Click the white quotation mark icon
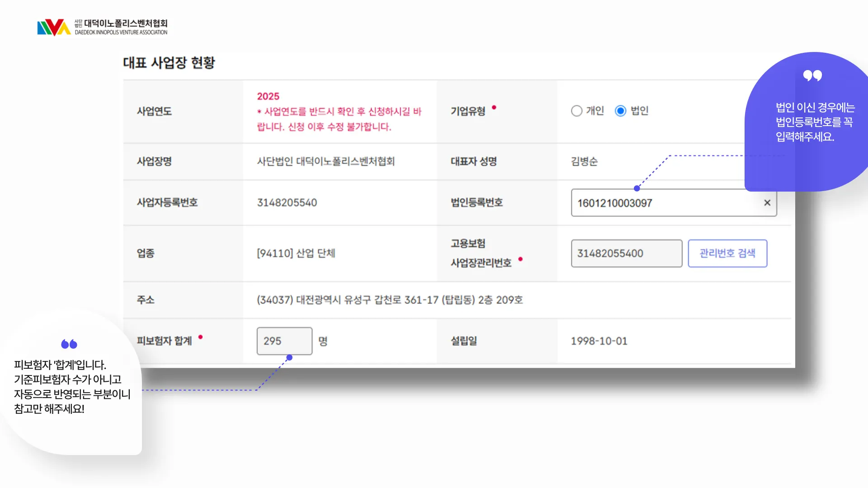This screenshot has height=488, width=868. (x=812, y=75)
